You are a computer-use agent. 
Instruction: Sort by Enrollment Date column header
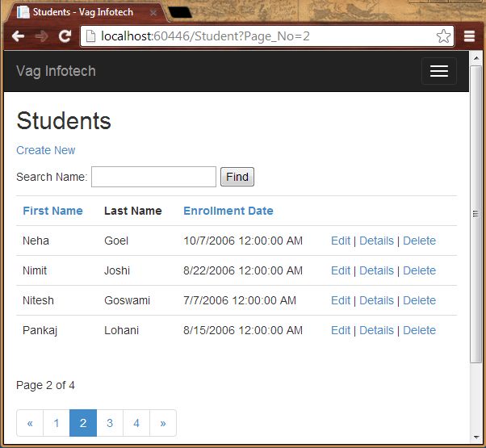(228, 211)
